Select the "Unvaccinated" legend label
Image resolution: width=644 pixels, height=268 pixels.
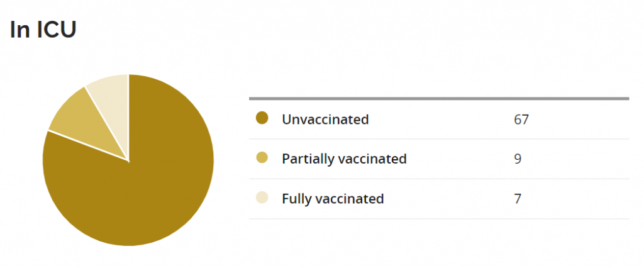click(325, 119)
